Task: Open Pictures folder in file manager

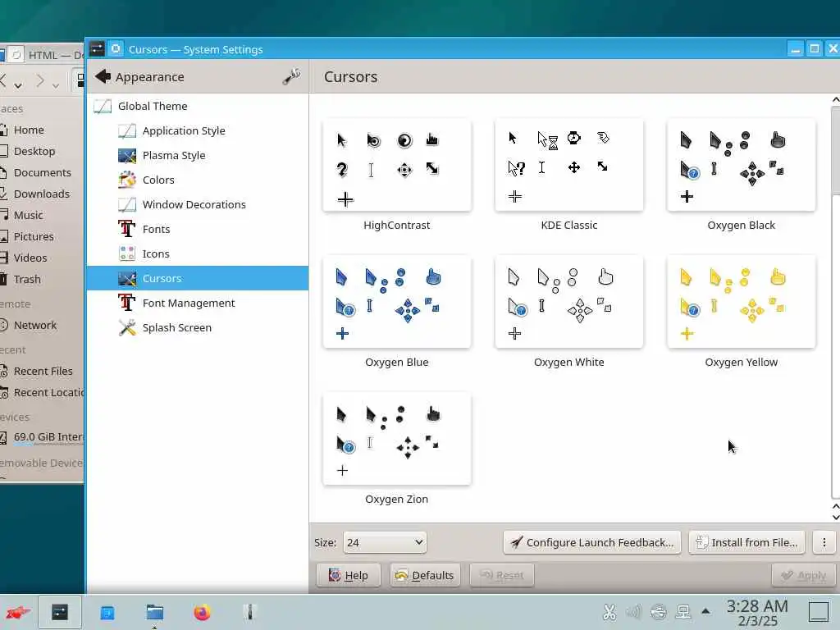Action: [x=34, y=237]
